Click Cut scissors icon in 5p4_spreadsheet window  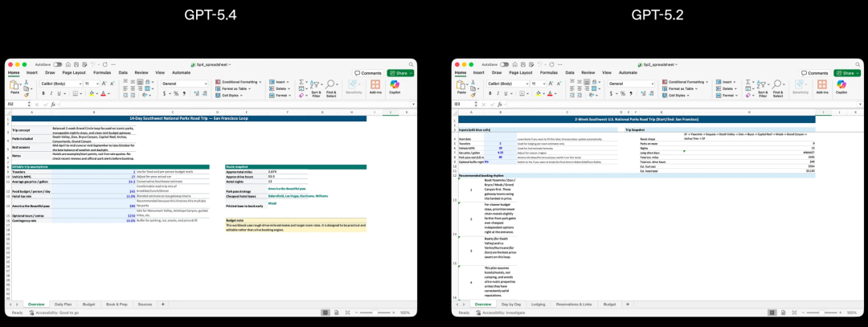click(x=26, y=83)
